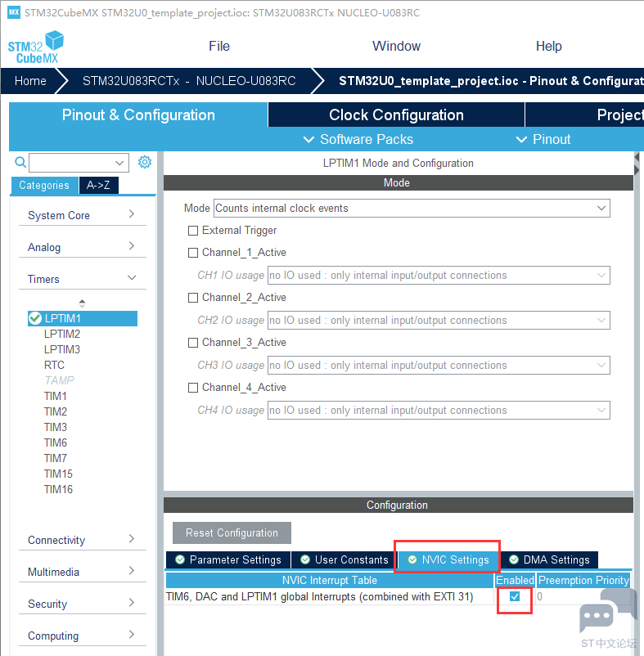Expand the System Core category
Viewport: 644px width, 656px height.
pos(82,215)
